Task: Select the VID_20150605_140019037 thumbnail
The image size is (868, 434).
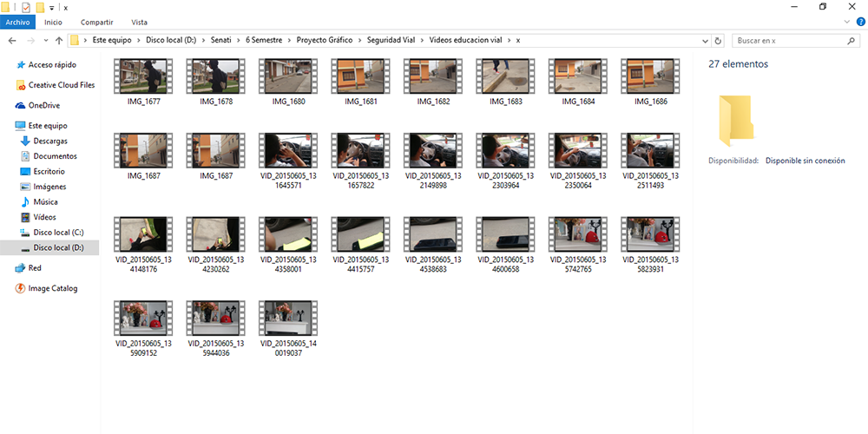Action: click(x=288, y=319)
